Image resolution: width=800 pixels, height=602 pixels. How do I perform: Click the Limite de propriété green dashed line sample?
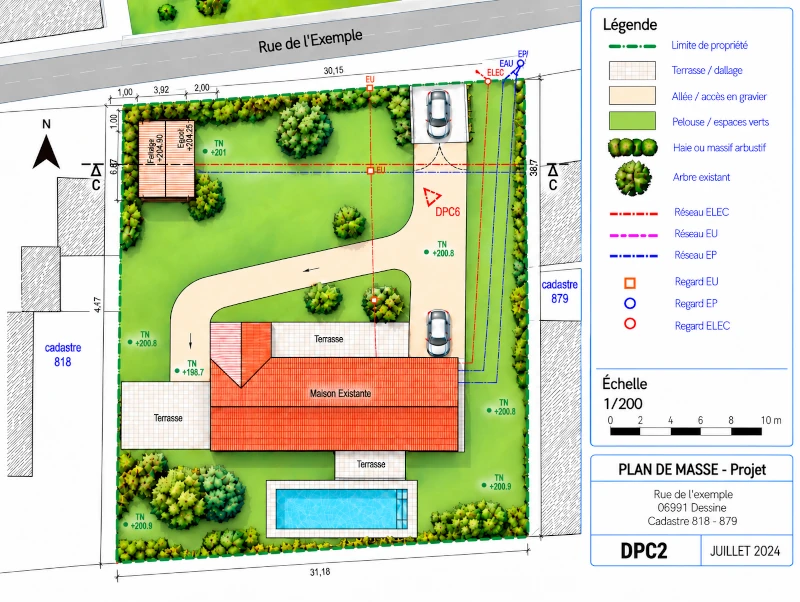click(x=632, y=46)
